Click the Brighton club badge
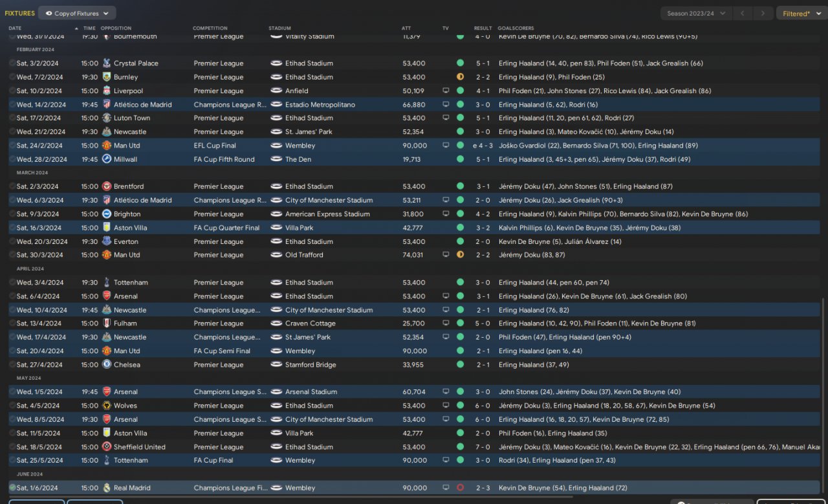 tap(107, 214)
